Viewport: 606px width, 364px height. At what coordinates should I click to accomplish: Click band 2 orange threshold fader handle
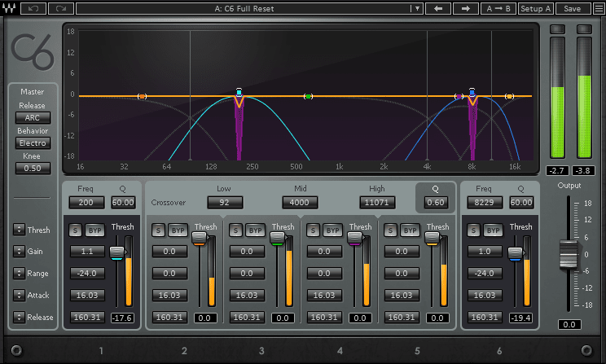[x=200, y=239]
